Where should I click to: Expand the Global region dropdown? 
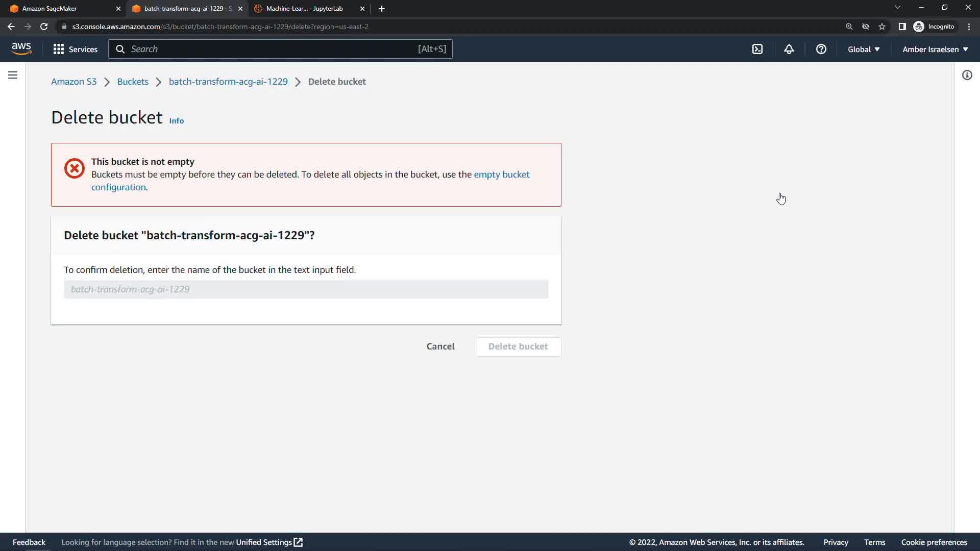[x=864, y=49]
